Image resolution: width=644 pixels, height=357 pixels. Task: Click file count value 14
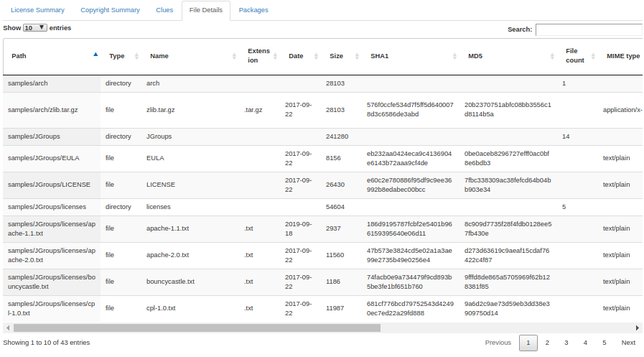click(x=566, y=136)
